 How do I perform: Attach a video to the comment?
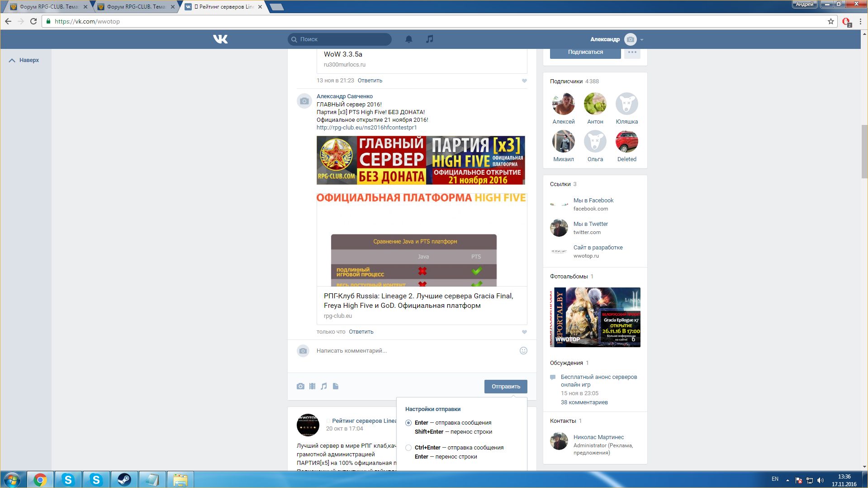coord(313,386)
